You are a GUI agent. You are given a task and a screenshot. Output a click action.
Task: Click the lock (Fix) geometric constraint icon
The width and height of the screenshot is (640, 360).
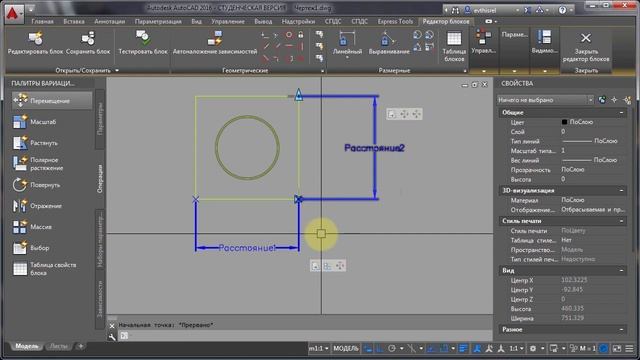point(301,35)
